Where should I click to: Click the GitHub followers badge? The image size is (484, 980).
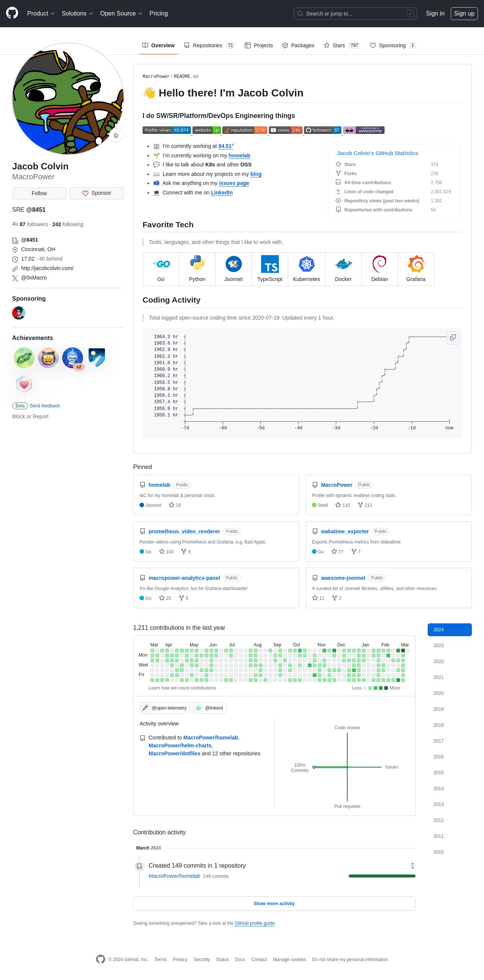pos(323,130)
